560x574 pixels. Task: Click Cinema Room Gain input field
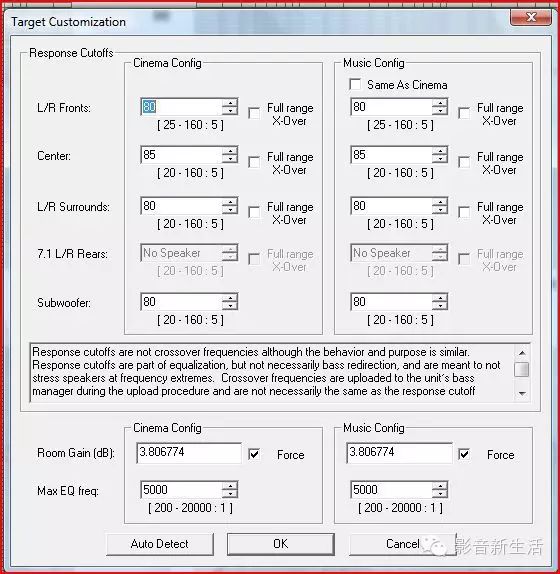[189, 452]
